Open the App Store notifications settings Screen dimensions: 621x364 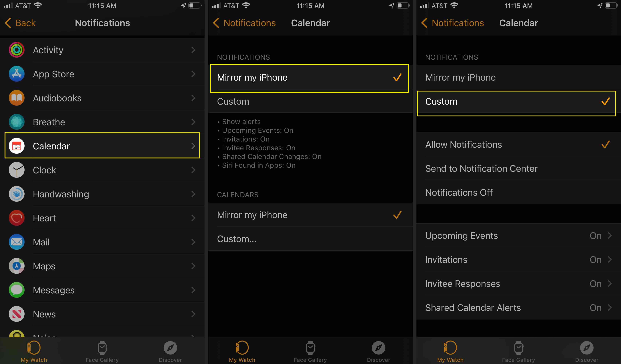[x=103, y=74]
